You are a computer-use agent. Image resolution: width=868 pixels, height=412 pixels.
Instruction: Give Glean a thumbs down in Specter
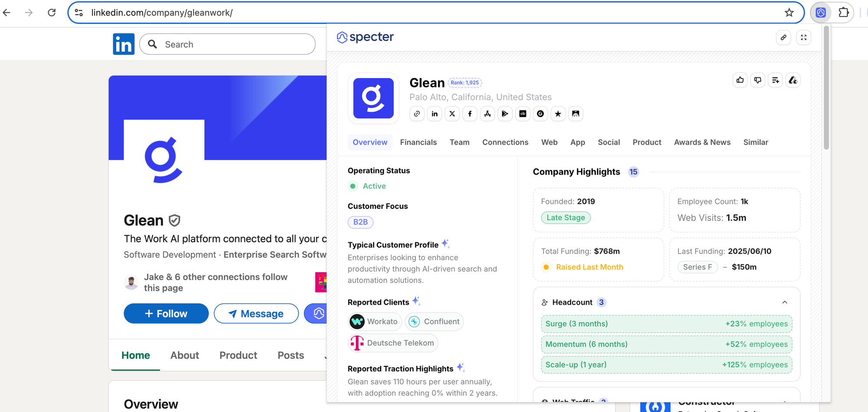758,80
